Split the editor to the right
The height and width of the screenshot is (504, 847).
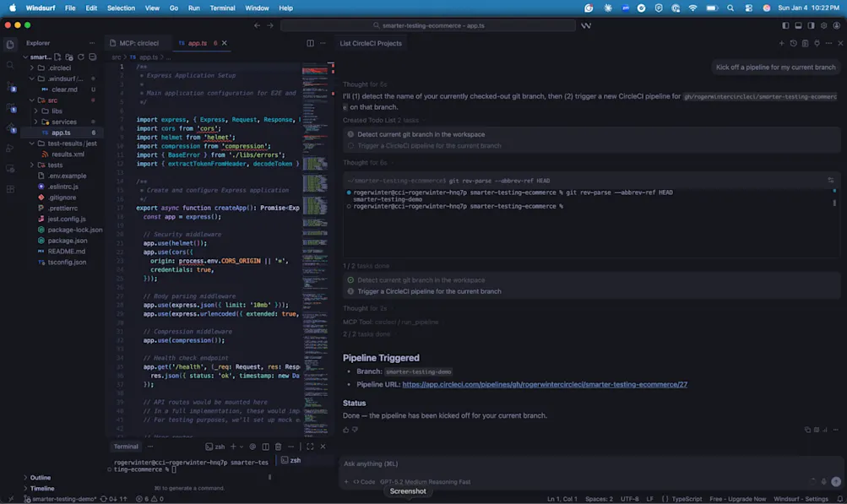[310, 43]
